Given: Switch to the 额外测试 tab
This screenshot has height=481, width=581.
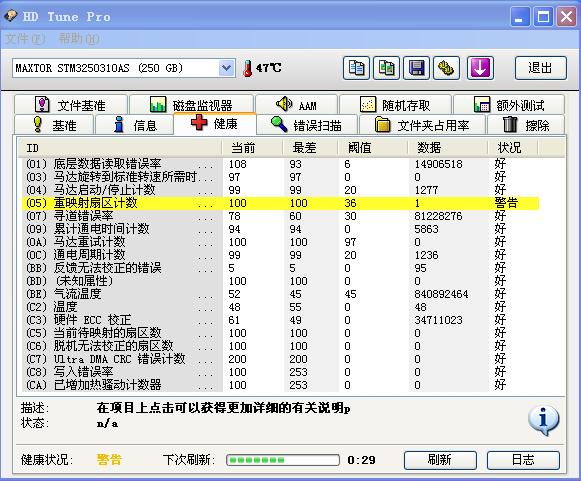Looking at the screenshot, I should [509, 105].
